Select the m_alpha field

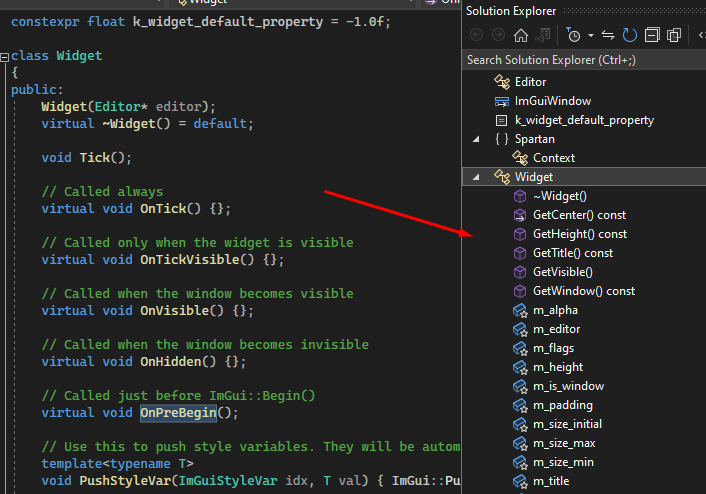(555, 310)
